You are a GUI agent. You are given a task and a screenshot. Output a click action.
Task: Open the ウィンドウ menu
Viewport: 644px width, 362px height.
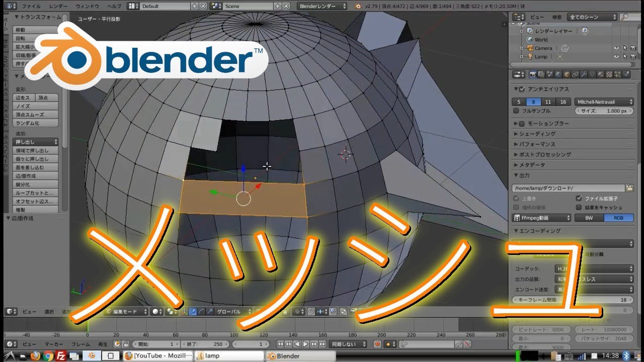pos(87,6)
